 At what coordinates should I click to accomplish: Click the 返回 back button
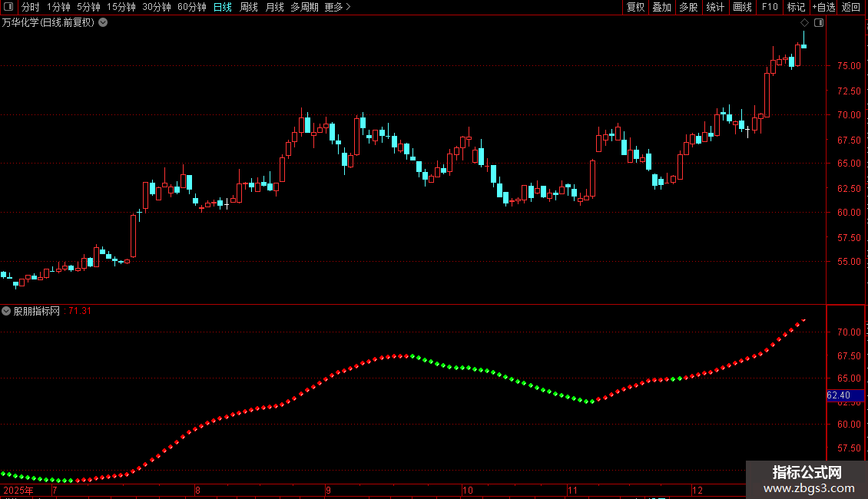coord(851,7)
